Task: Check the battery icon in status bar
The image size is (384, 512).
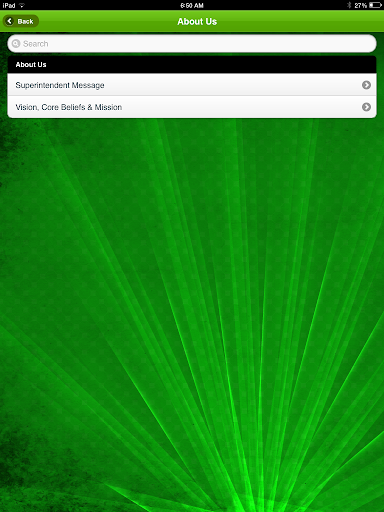Action: [x=375, y=5]
